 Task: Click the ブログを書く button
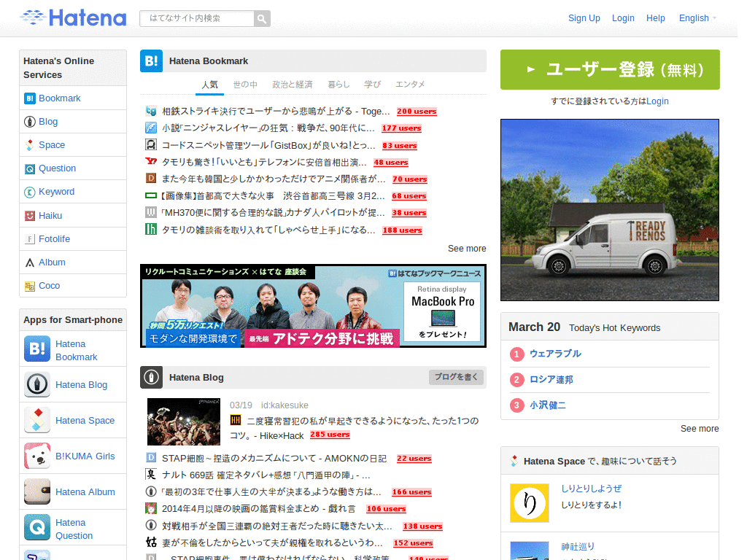coord(457,377)
